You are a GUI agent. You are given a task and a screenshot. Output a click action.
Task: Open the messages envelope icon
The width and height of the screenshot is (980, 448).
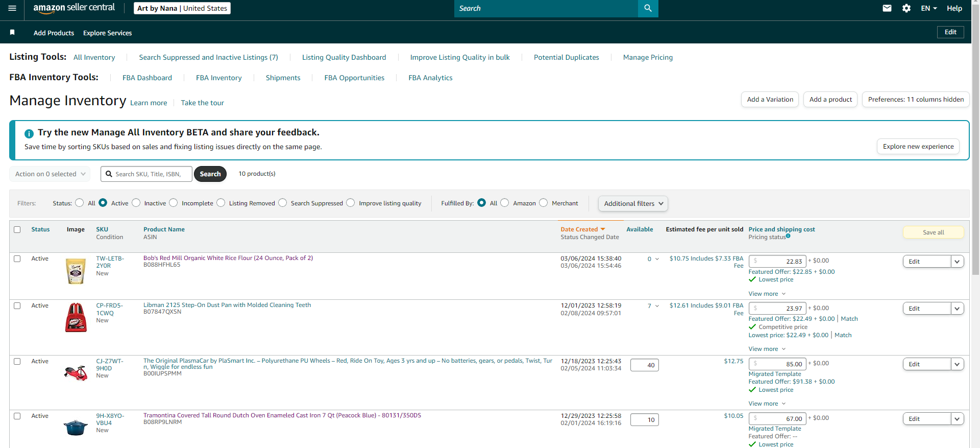tap(887, 8)
